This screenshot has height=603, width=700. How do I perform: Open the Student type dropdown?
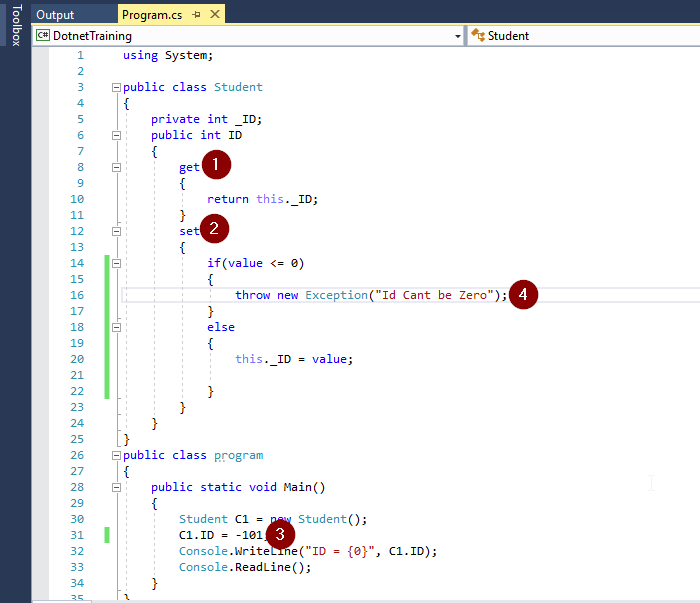coord(585,36)
